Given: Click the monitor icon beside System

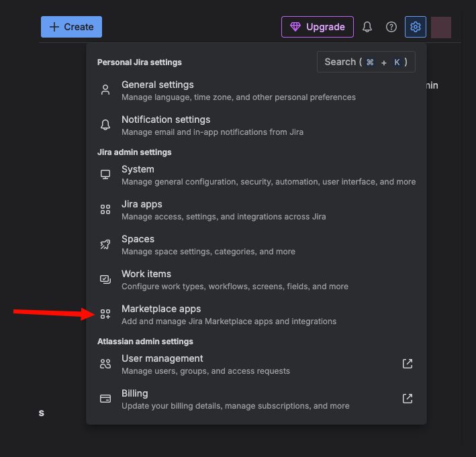Looking at the screenshot, I should coord(105,174).
